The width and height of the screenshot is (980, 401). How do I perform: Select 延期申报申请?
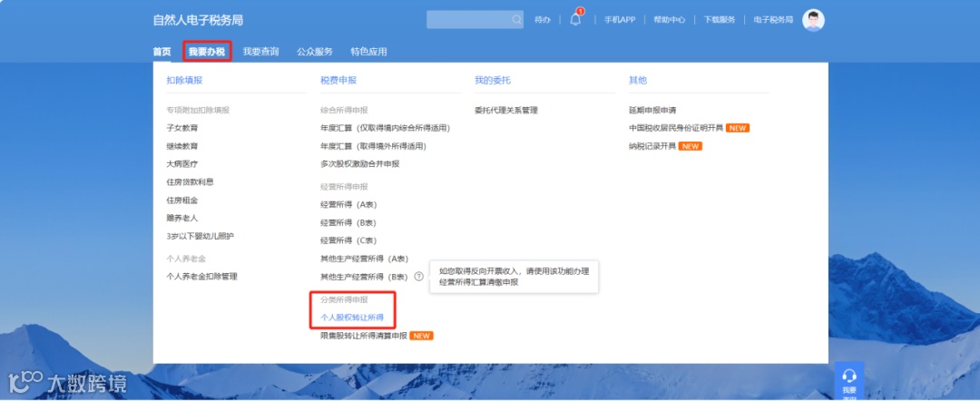pyautogui.click(x=652, y=110)
